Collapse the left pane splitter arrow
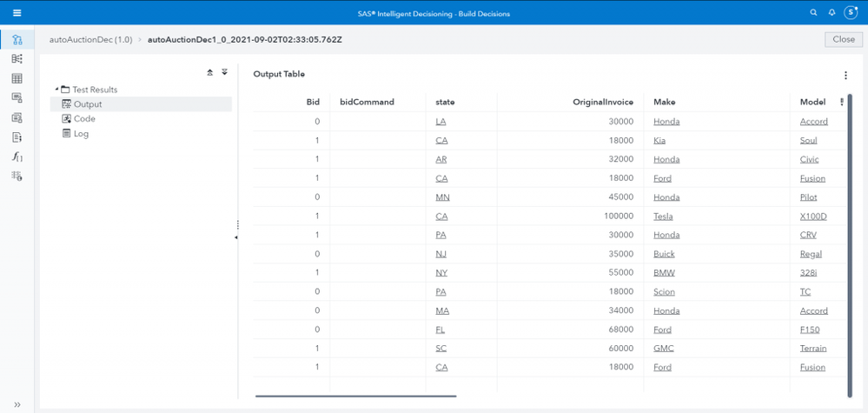The height and width of the screenshot is (413, 868). 236,237
